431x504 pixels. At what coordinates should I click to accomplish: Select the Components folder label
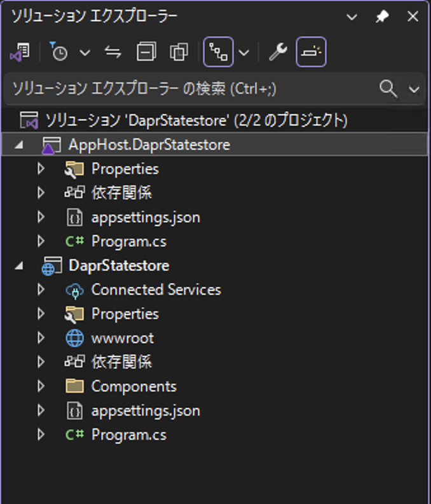[134, 386]
